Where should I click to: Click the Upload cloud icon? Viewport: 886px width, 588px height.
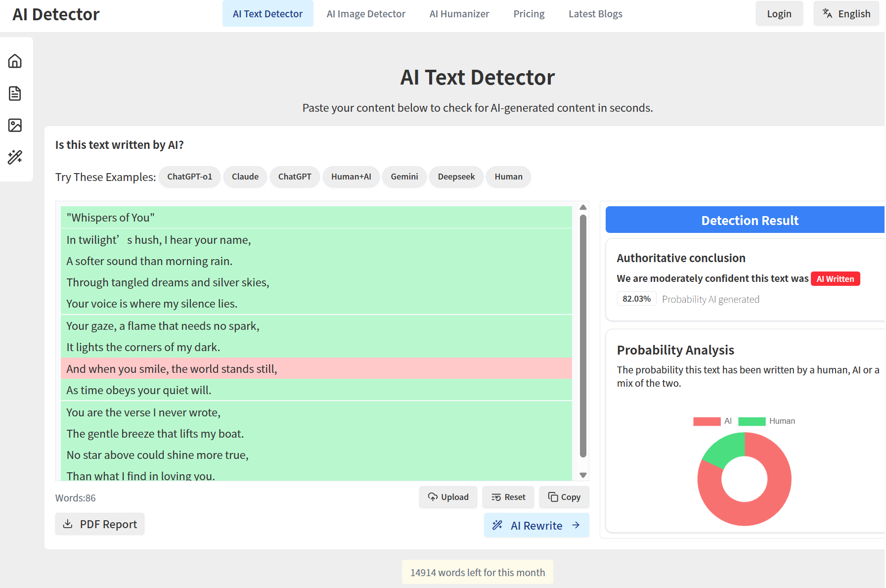(x=433, y=497)
